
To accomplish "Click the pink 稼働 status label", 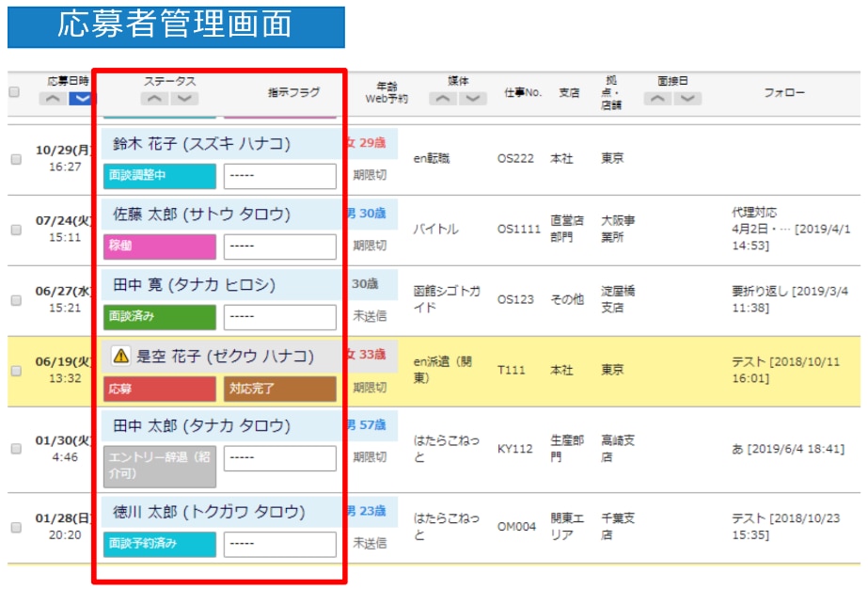I will click(159, 247).
